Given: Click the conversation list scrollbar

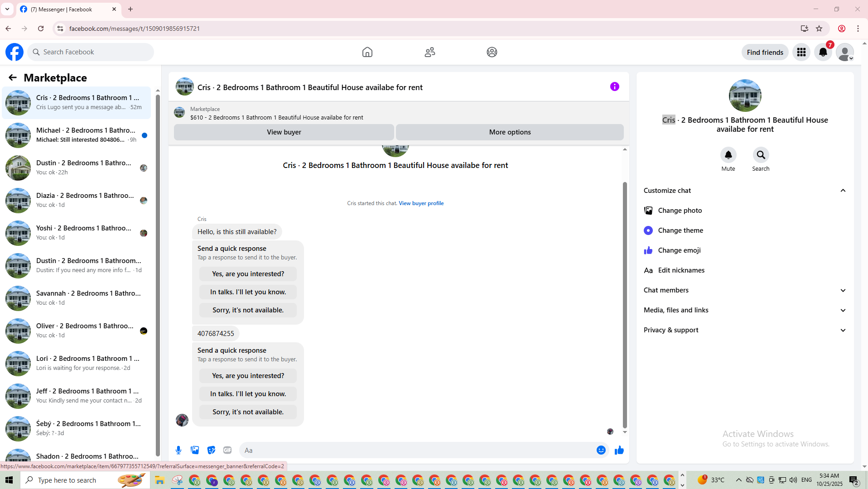Looking at the screenshot, I should coord(158,275).
